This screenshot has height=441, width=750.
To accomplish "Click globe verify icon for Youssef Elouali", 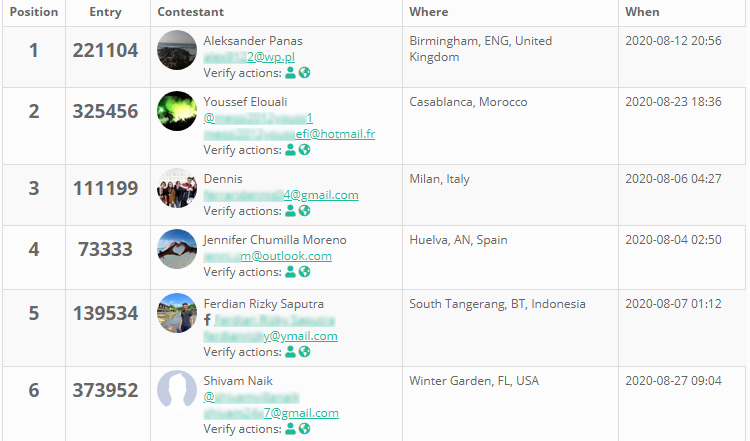I will (x=304, y=150).
